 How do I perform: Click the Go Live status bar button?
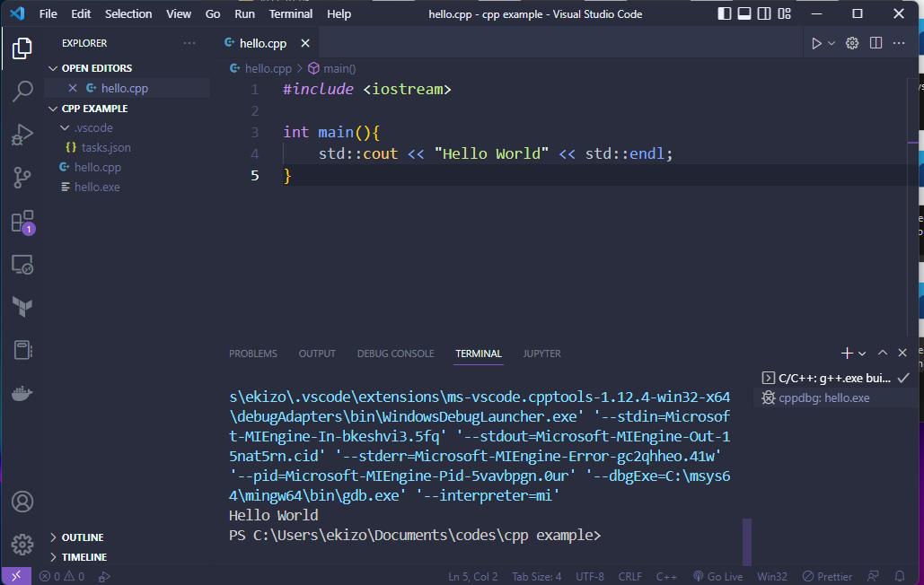click(717, 576)
